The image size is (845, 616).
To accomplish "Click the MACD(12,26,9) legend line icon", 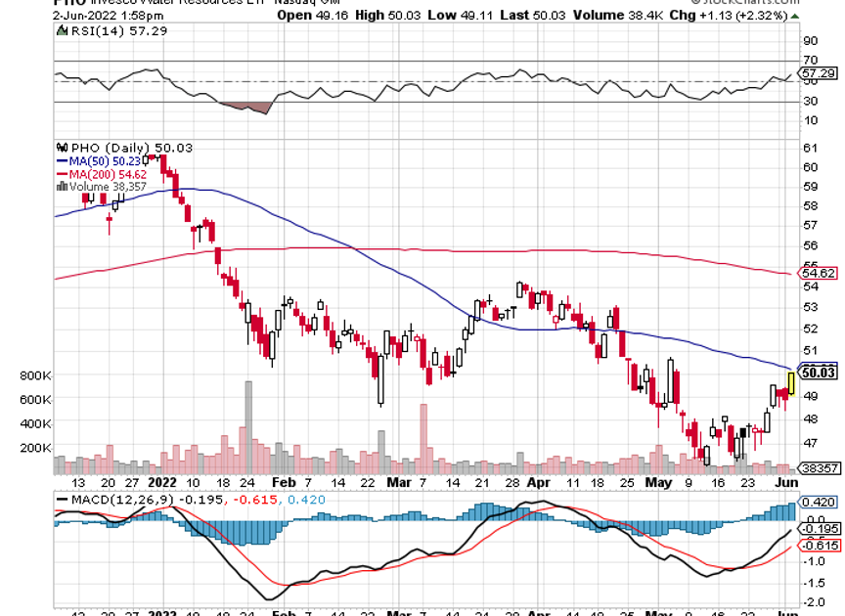I will coord(61,499).
